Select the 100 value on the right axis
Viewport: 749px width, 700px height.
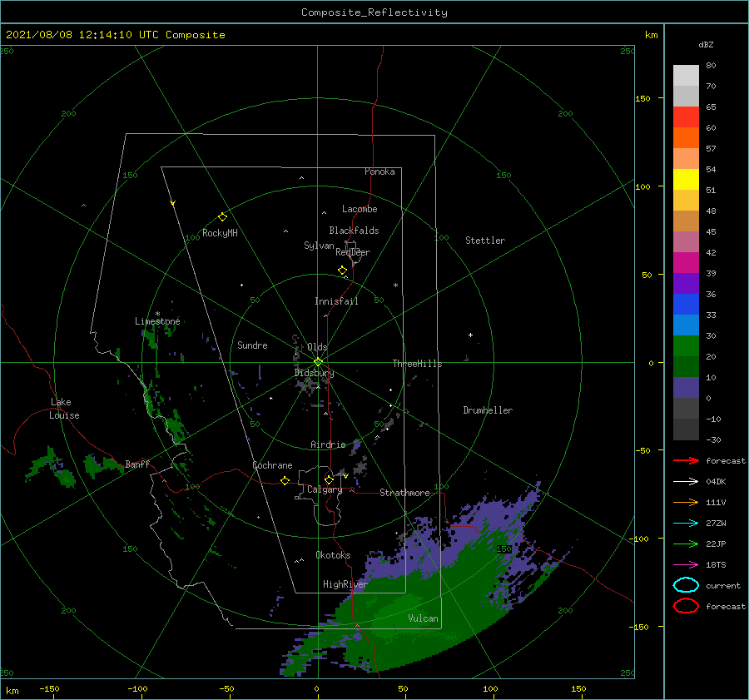(642, 186)
